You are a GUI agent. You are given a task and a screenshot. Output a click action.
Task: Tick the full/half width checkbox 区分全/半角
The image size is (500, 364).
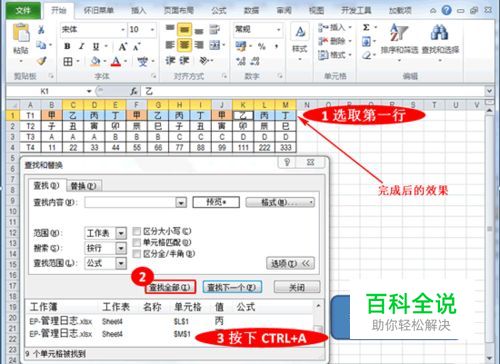click(137, 254)
